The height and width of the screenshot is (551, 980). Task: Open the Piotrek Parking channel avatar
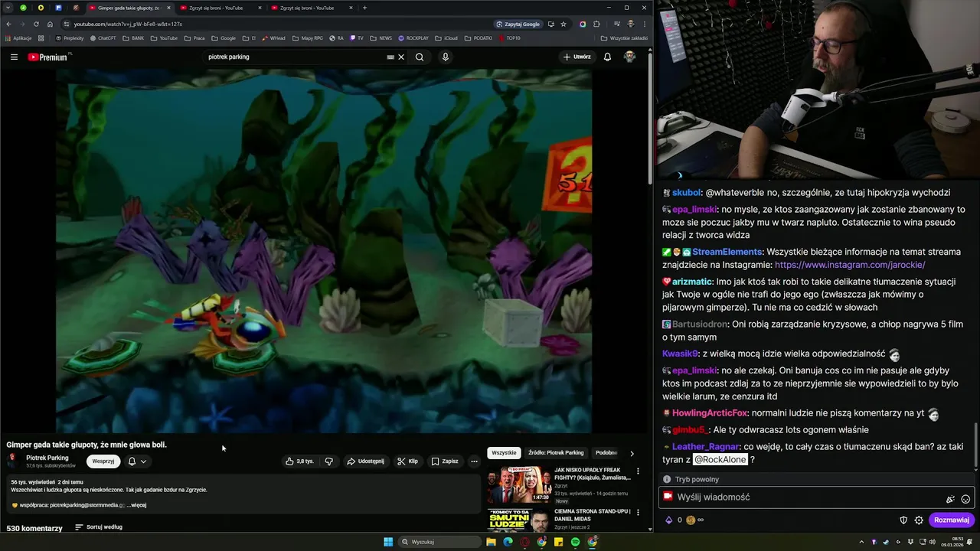click(x=13, y=461)
